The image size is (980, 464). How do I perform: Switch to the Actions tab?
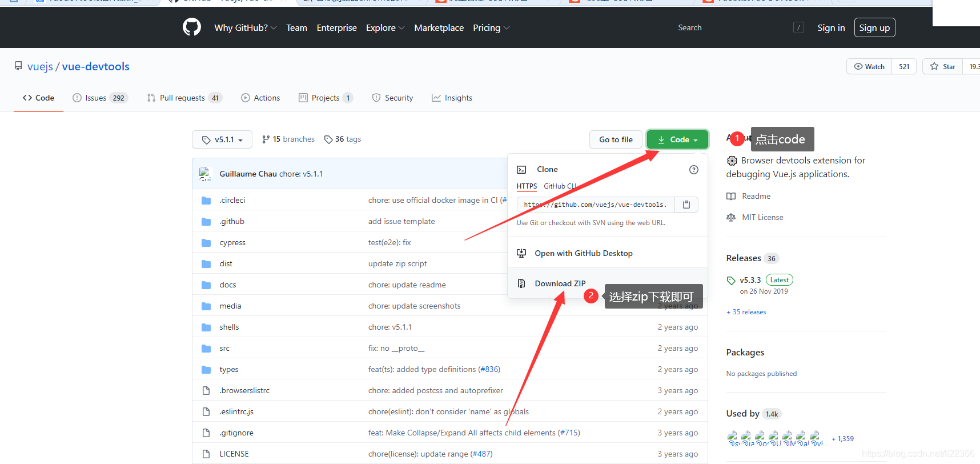click(260, 98)
